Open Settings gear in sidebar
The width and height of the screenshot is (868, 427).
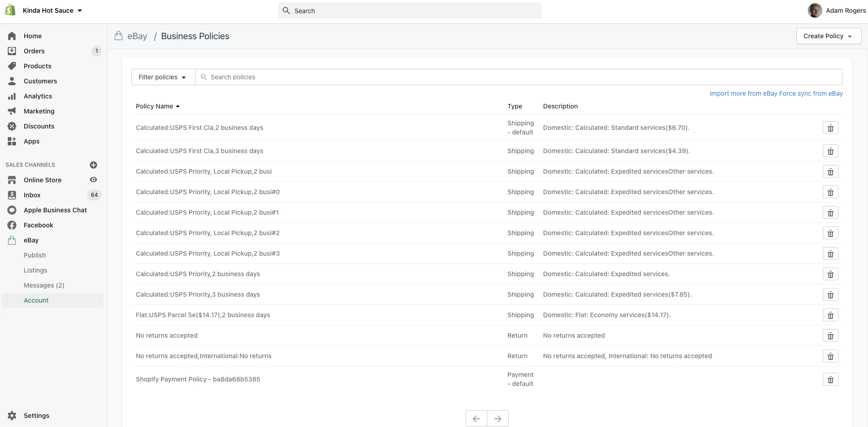pos(12,416)
